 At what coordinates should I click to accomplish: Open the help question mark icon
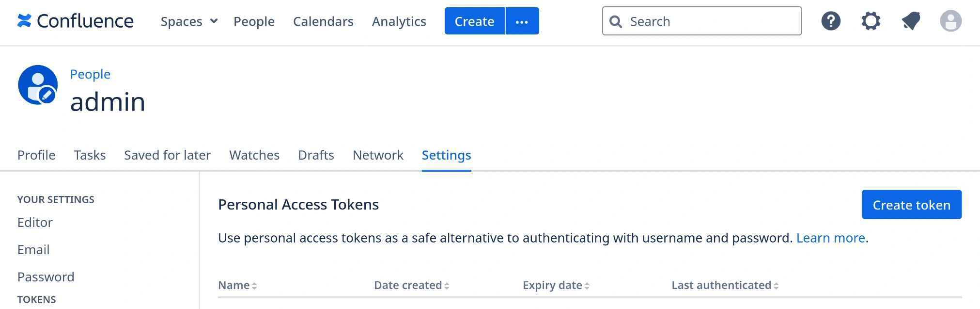click(831, 21)
